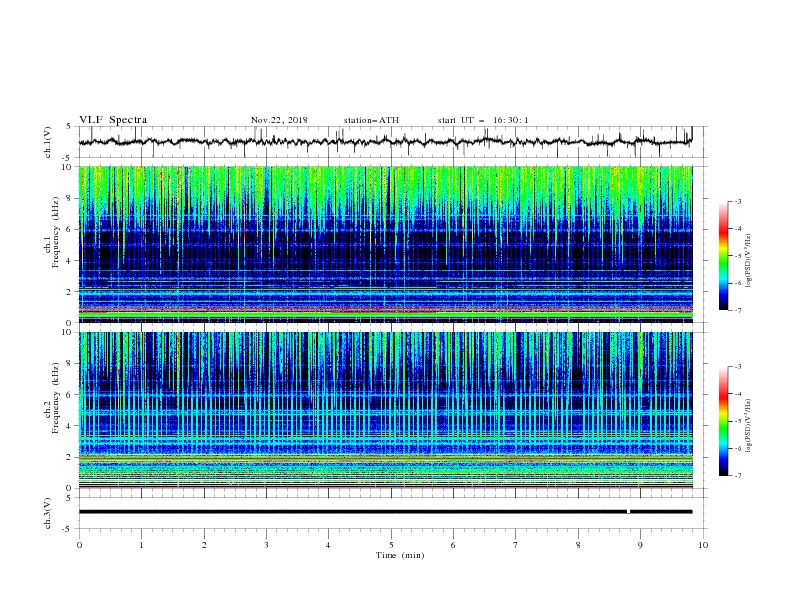
Task: Click inside the ch.1 spectrogram panel
Action: (385, 244)
